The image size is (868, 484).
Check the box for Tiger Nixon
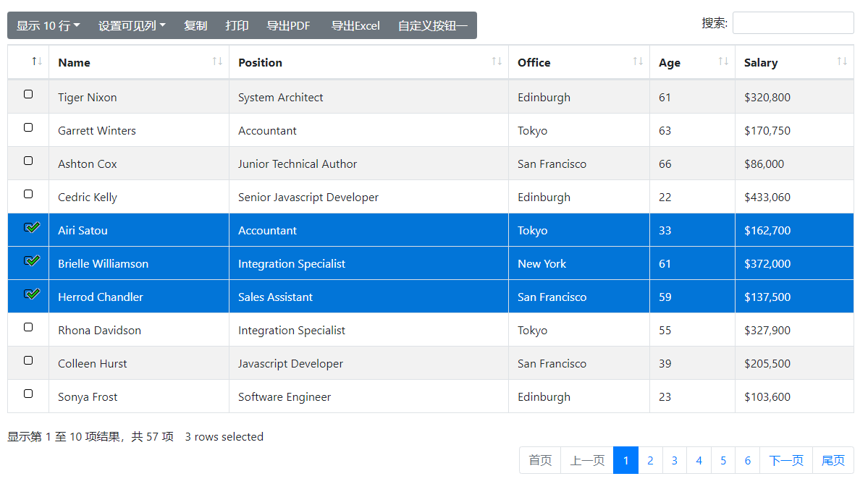28,94
